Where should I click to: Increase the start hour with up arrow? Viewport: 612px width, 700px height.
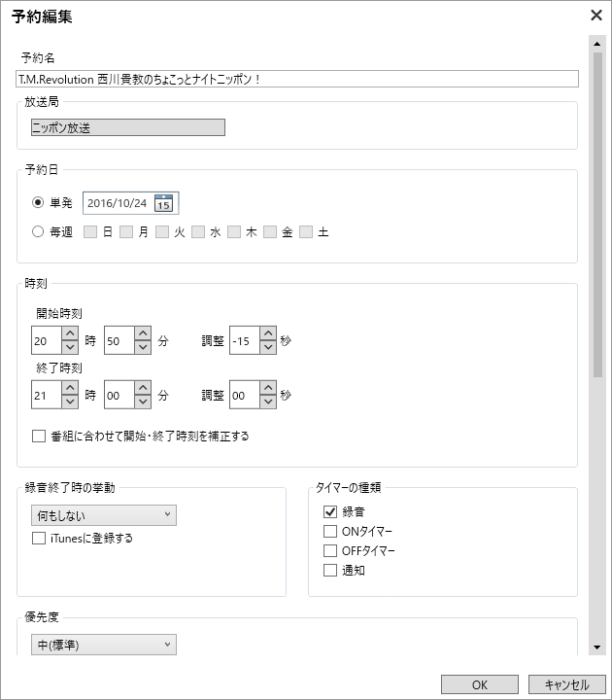click(x=70, y=334)
